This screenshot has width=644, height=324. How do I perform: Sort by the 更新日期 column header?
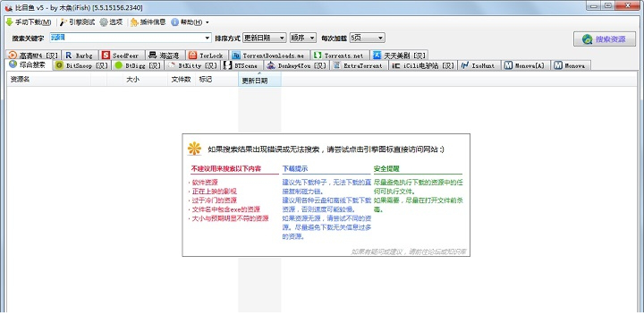point(259,80)
